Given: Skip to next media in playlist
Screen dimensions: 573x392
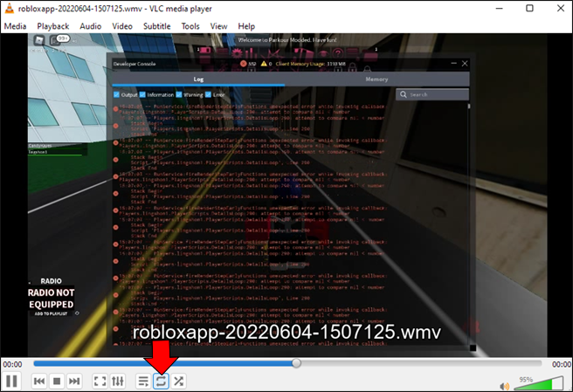Looking at the screenshot, I should tap(74, 381).
